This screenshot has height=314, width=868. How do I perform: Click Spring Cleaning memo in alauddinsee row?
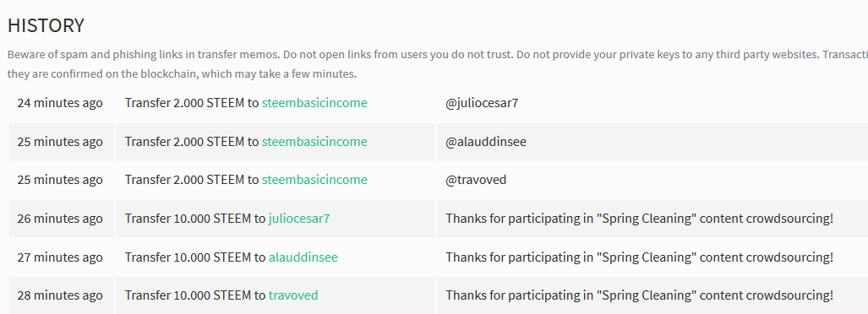[639, 257]
